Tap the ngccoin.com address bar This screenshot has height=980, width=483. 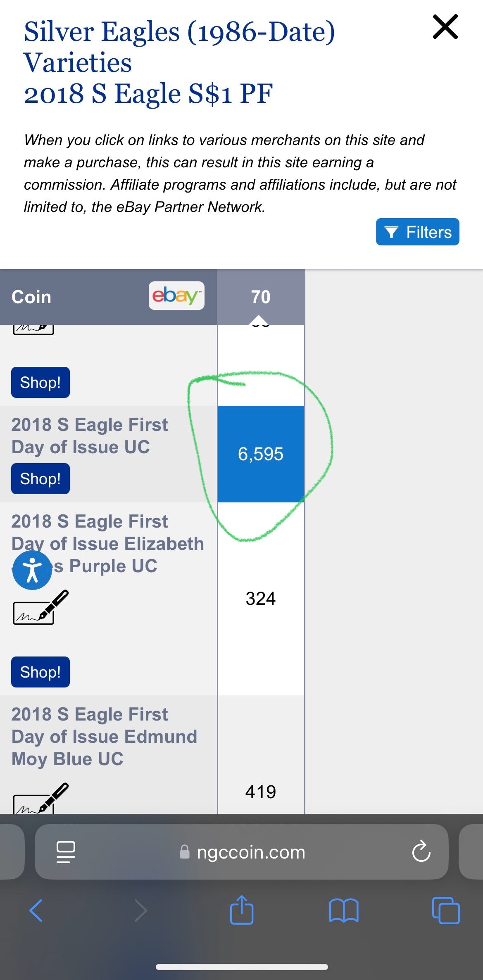click(248, 852)
